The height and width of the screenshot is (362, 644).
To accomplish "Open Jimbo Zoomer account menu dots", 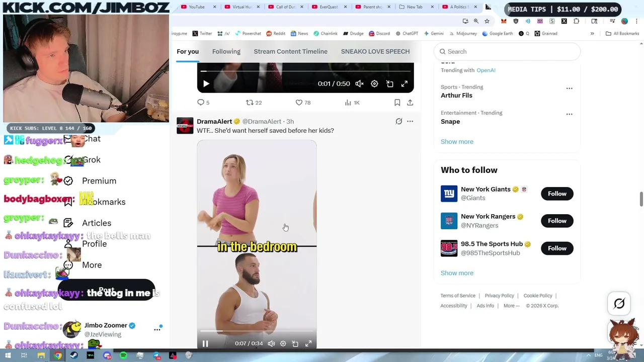I will pyautogui.click(x=157, y=329).
